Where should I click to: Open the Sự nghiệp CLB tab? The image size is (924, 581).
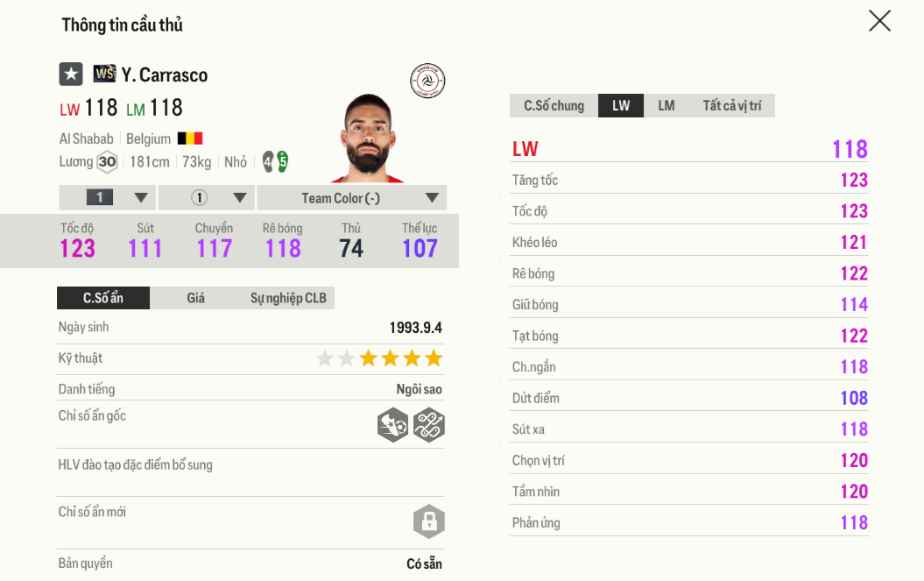[288, 298]
